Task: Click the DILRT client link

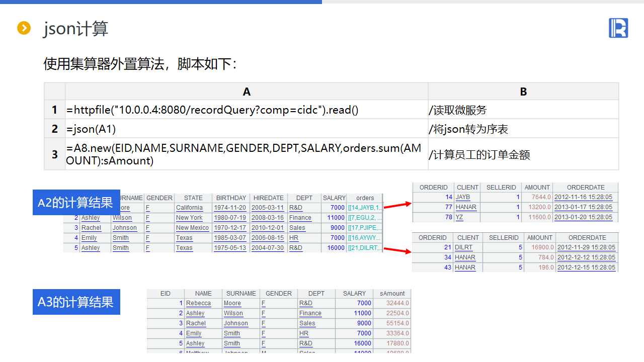Action: coord(463,247)
